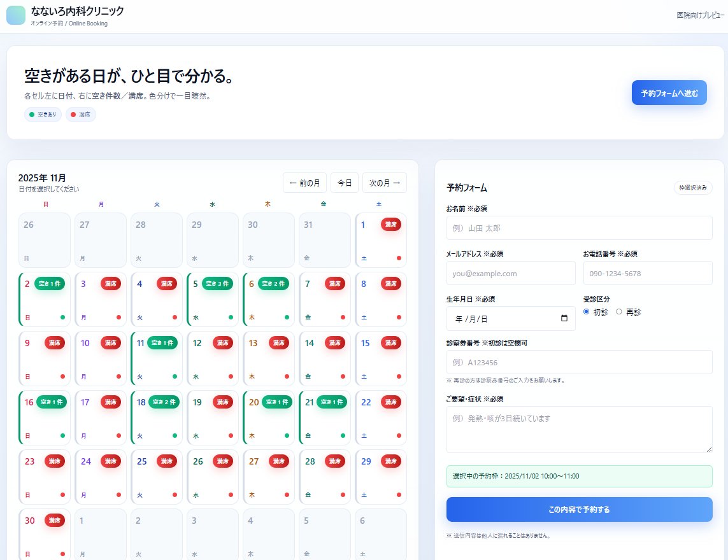Click November 10 満席 cell

click(x=101, y=359)
